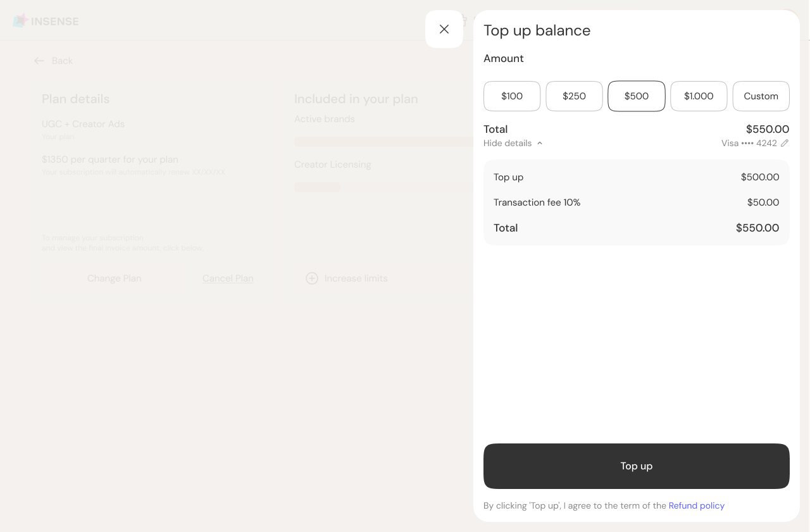Click the Insense logo icon

pyautogui.click(x=19, y=20)
